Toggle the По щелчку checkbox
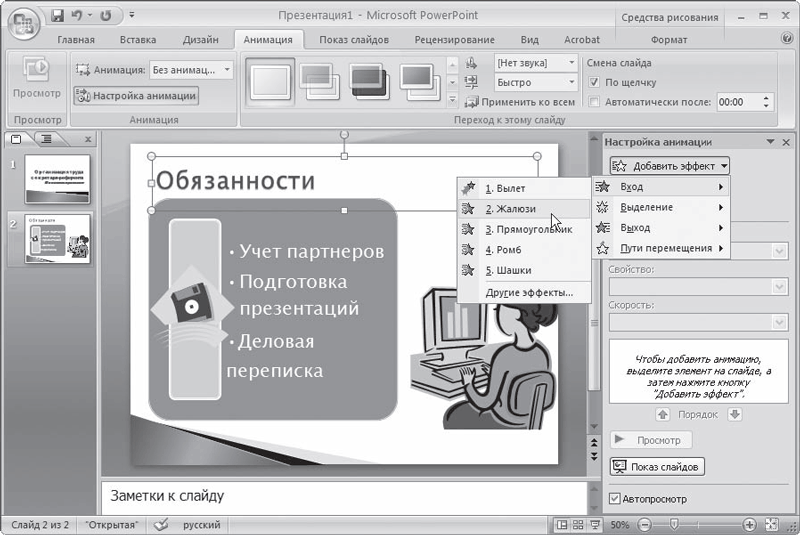 coord(593,82)
